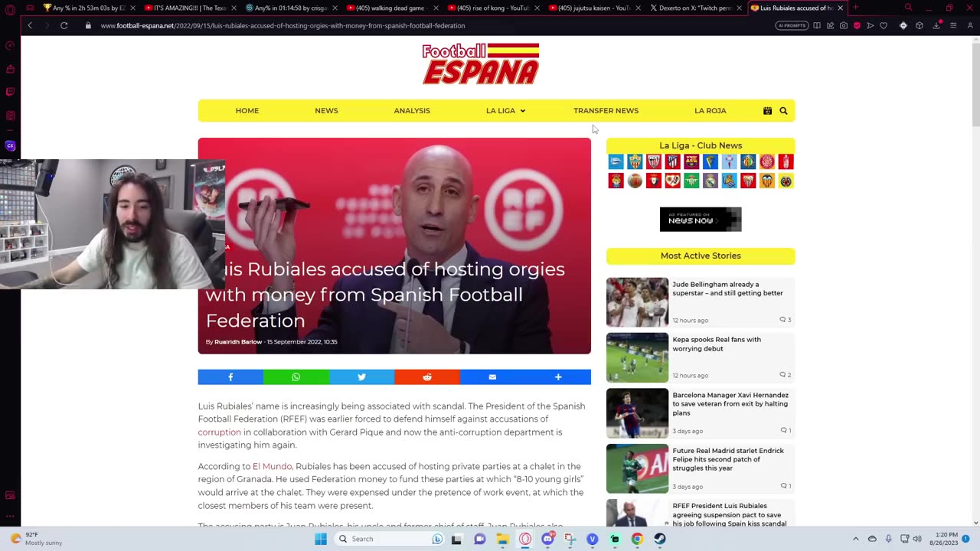Show hidden system tray icons chevron
Screen dimensions: 980x551
click(856, 539)
